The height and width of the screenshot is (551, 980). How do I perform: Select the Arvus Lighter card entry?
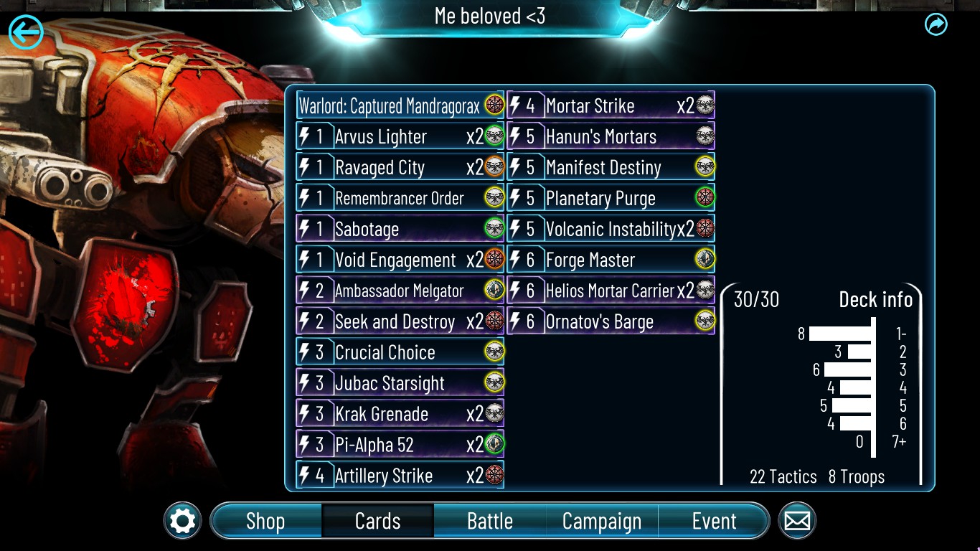click(x=400, y=136)
